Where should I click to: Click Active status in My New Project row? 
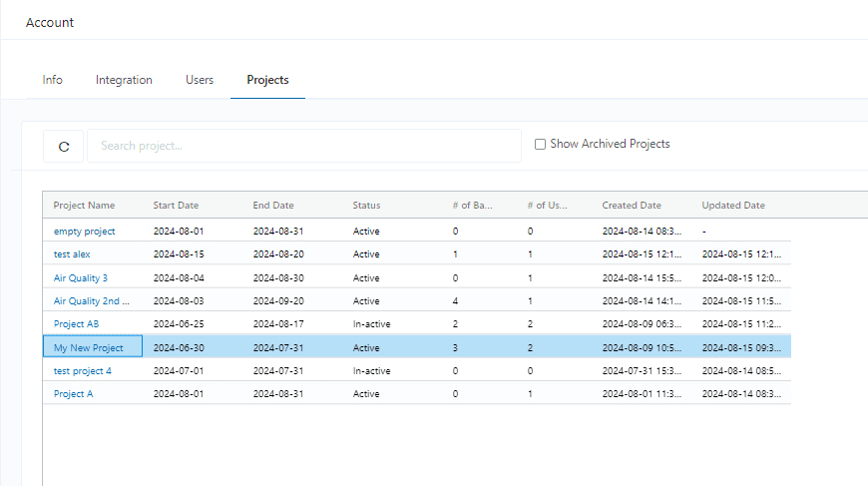[366, 347]
